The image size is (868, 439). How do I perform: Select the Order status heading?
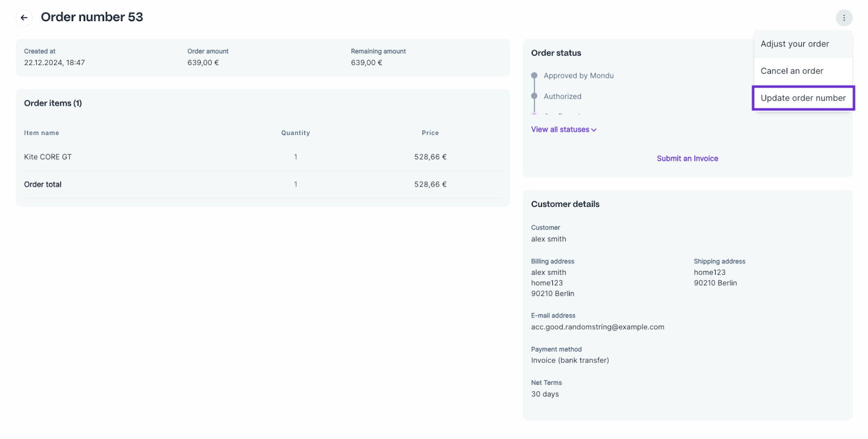coord(556,53)
